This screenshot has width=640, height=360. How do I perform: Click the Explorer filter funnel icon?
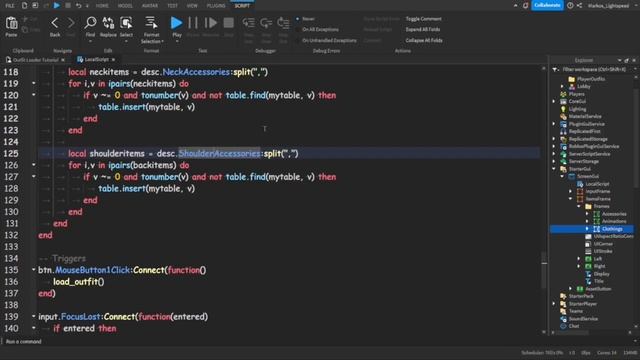[555, 70]
